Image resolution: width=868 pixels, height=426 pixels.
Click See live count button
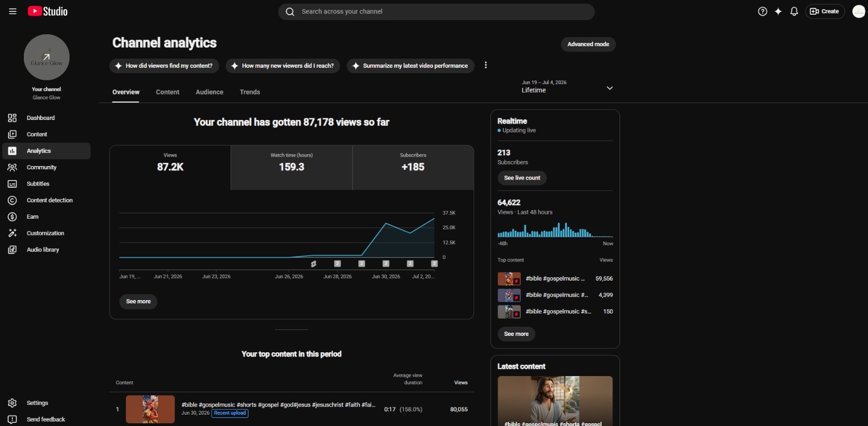[522, 178]
